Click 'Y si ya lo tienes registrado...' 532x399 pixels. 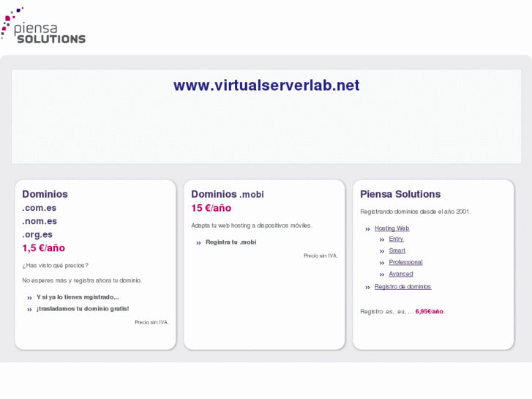tap(78, 297)
